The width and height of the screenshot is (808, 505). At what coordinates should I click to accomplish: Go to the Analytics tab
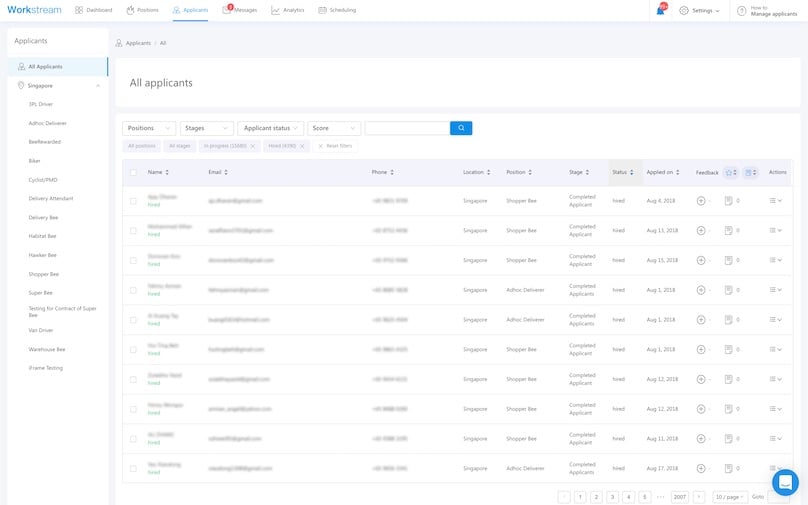[288, 10]
